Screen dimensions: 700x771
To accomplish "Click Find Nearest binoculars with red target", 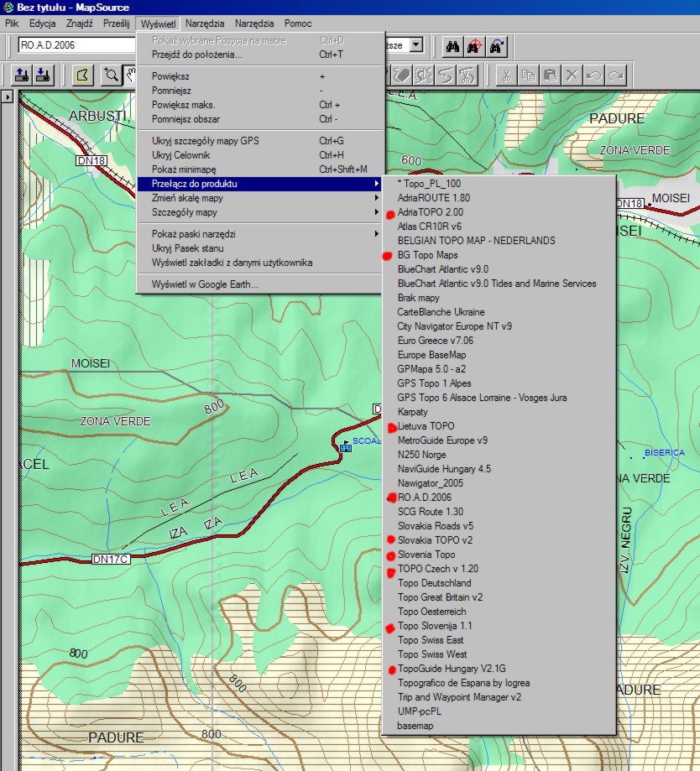I will coord(474,47).
